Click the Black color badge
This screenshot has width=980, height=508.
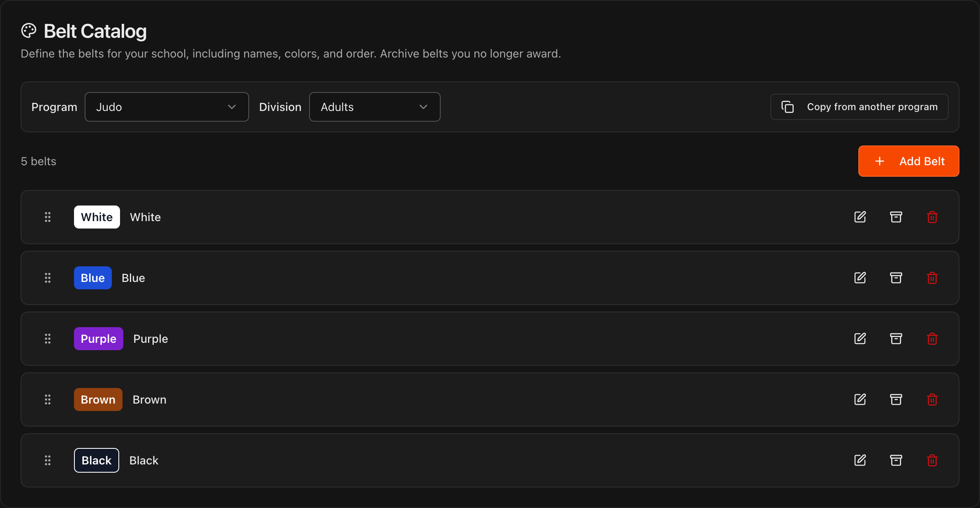click(97, 460)
